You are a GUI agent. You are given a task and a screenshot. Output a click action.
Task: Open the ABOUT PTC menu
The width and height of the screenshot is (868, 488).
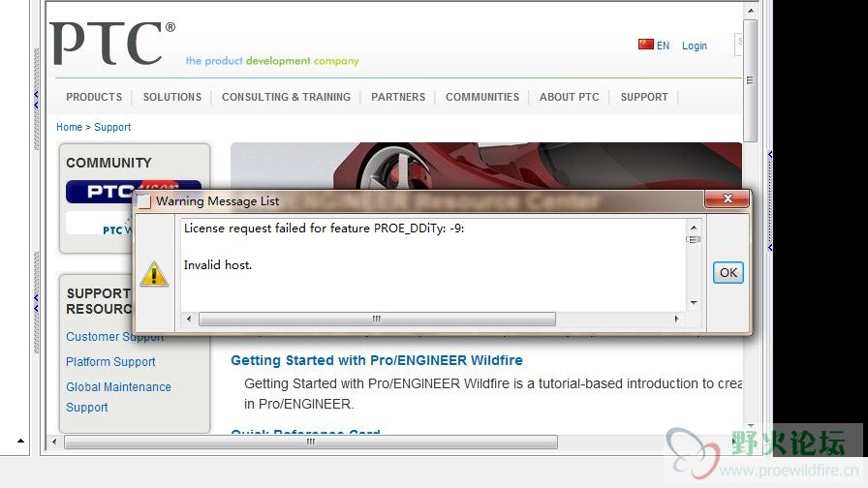(x=569, y=97)
